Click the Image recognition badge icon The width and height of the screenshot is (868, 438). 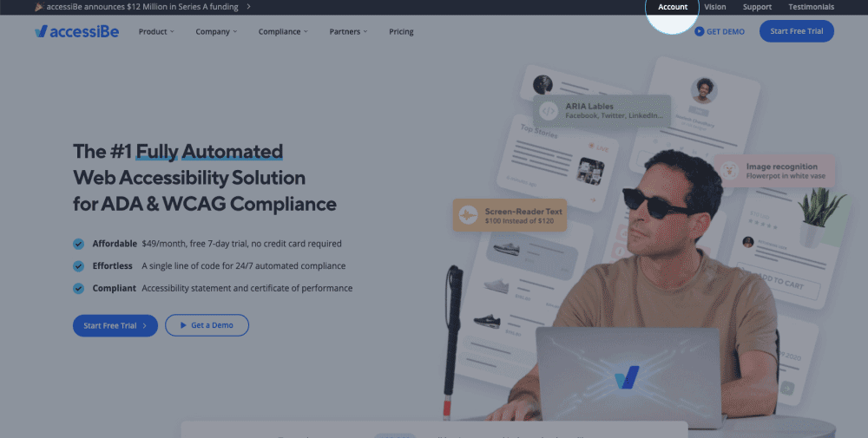coord(730,170)
